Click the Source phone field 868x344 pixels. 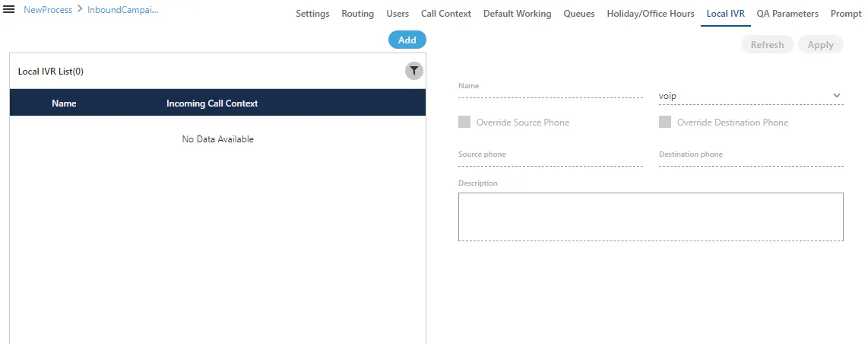coord(550,158)
